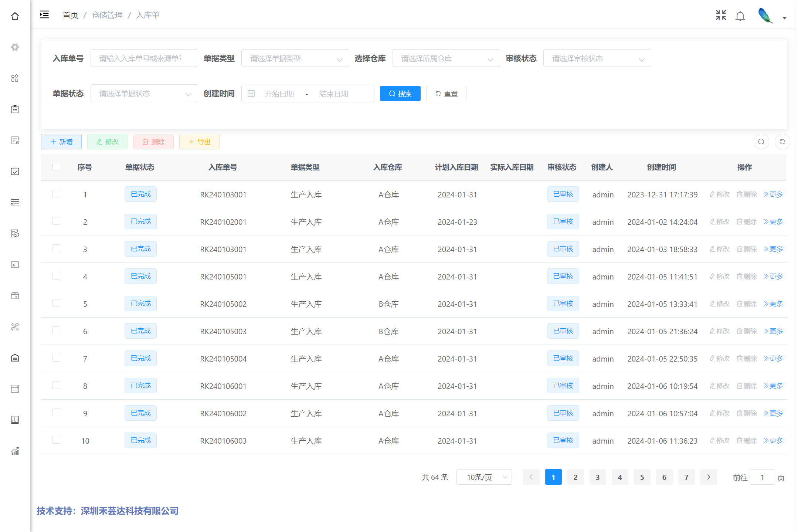Check the row 1 checkbox

(56, 194)
